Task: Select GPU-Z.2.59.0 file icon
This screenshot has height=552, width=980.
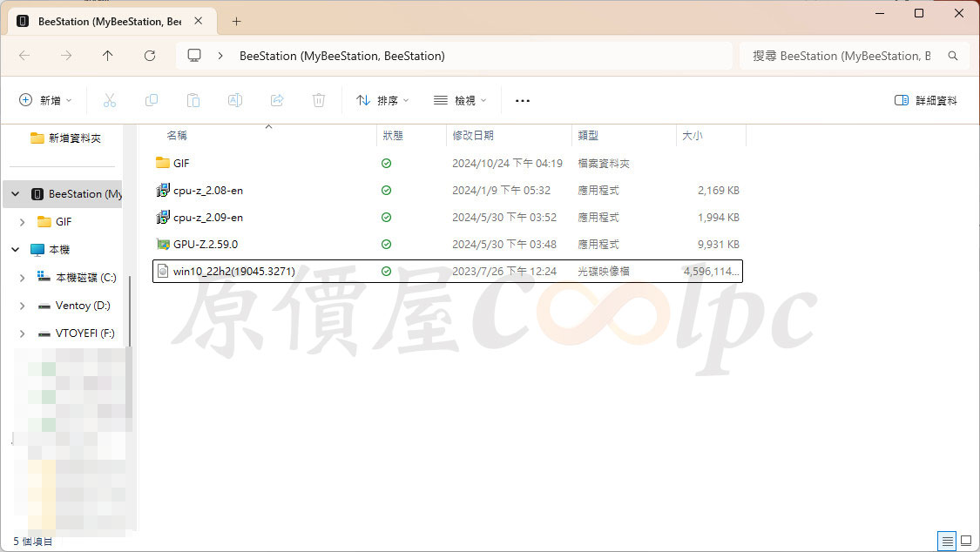Action: tap(163, 244)
